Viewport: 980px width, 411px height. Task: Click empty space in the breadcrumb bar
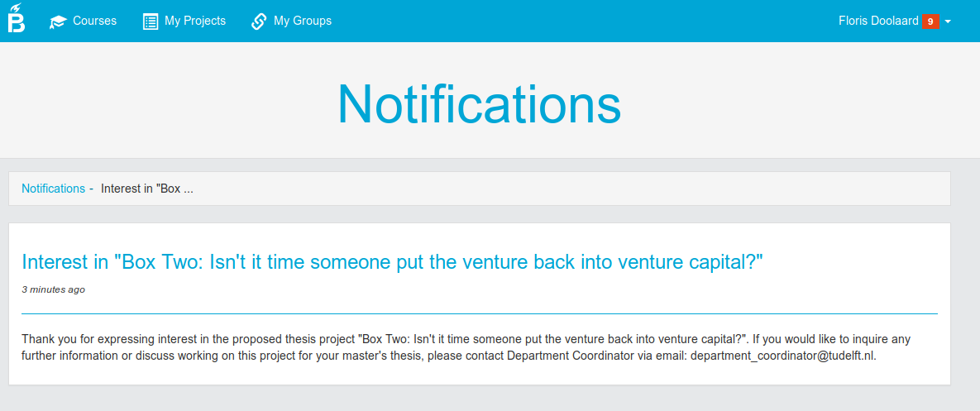tap(562, 189)
